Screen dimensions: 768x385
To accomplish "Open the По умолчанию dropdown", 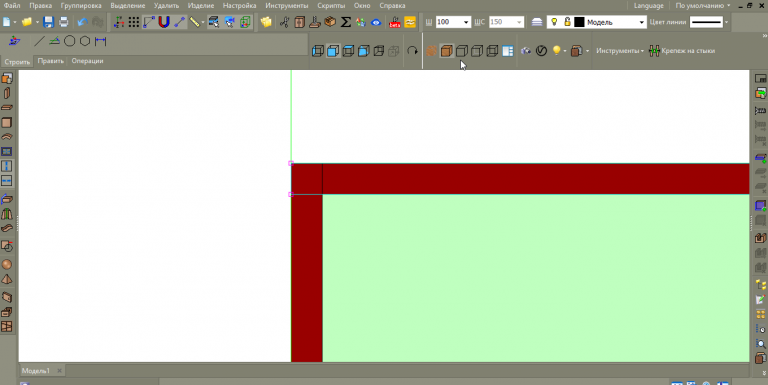I will 702,6.
